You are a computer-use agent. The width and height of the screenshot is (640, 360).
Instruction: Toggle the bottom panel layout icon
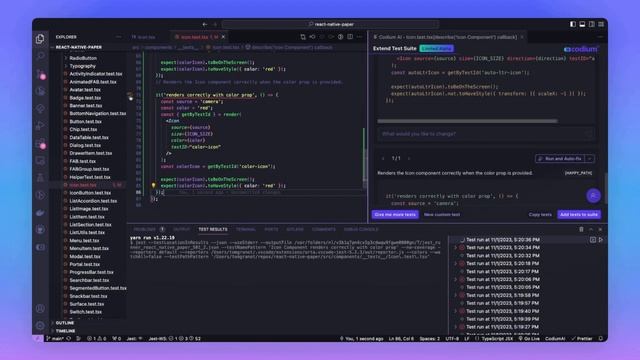tap(582, 24)
